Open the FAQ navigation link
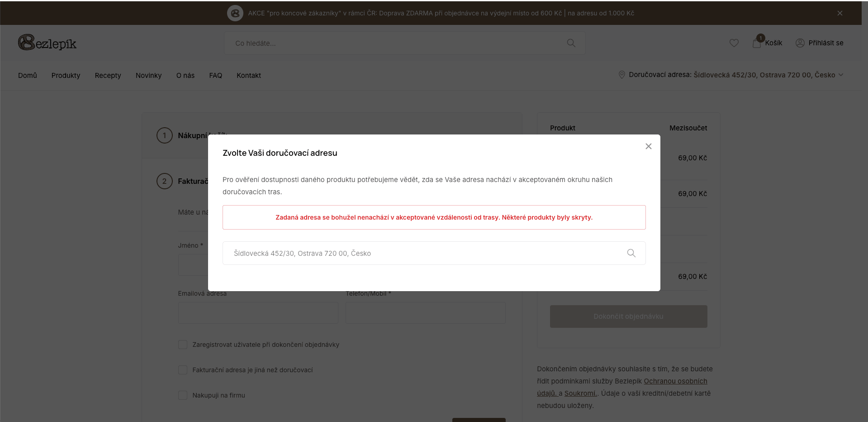This screenshot has height=422, width=868. [x=215, y=76]
